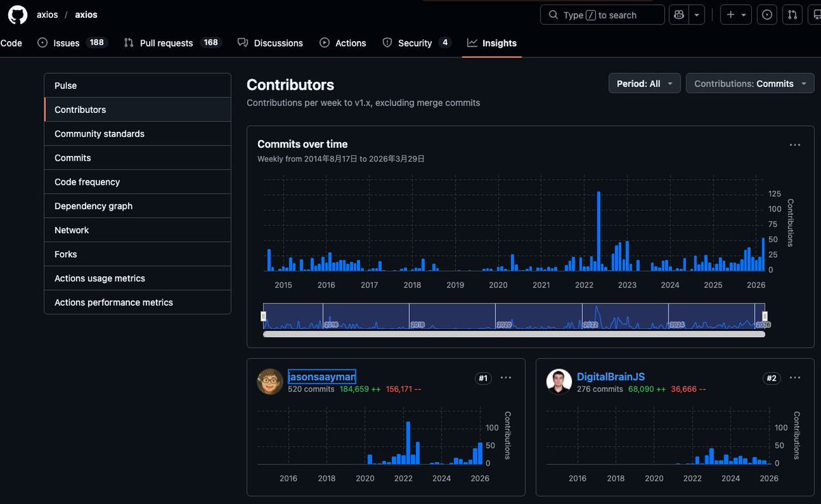Switch to the Pull requests tab
This screenshot has height=504, width=821.
tap(172, 43)
